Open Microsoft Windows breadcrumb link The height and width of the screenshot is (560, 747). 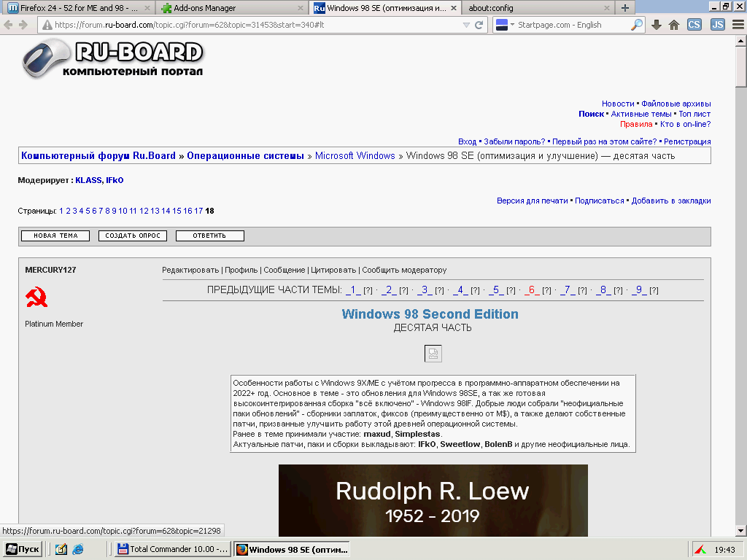(x=355, y=156)
